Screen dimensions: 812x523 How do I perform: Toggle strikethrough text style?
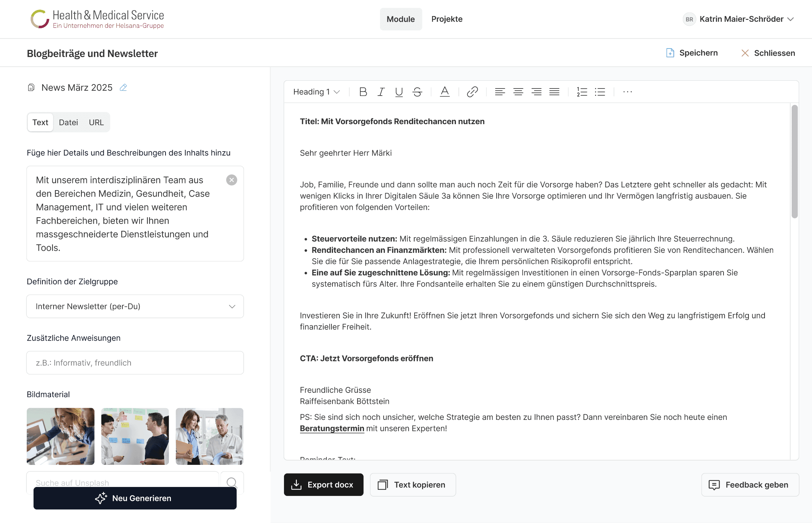417,92
